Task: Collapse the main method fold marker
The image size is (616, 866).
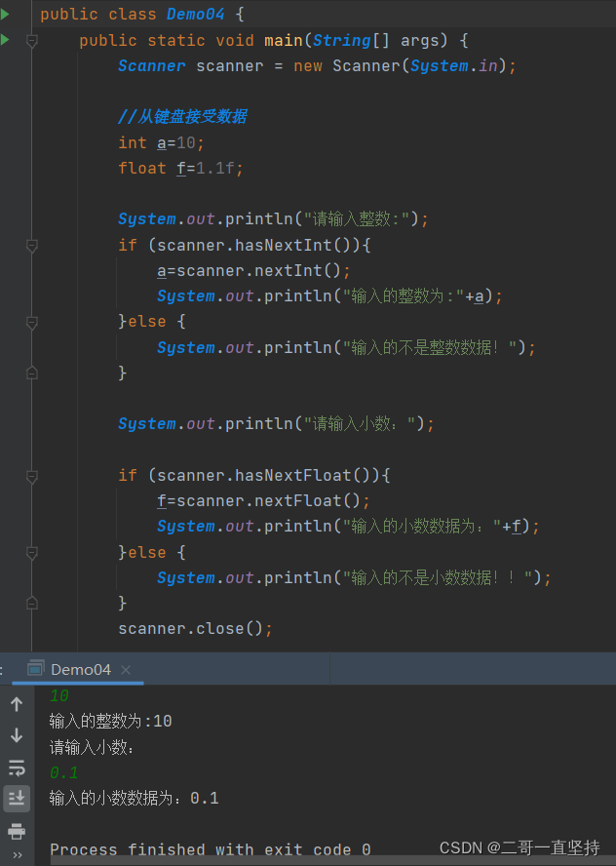Action: 32,40
